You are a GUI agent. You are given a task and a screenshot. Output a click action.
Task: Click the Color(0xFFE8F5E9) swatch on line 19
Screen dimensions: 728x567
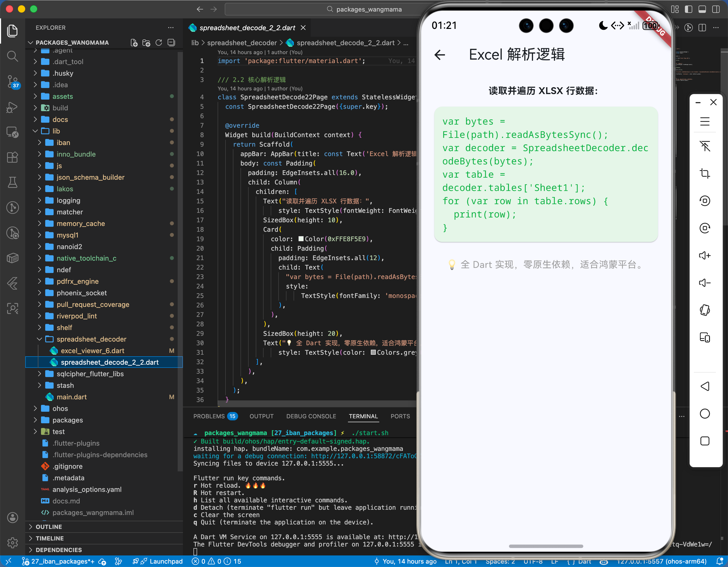(301, 239)
